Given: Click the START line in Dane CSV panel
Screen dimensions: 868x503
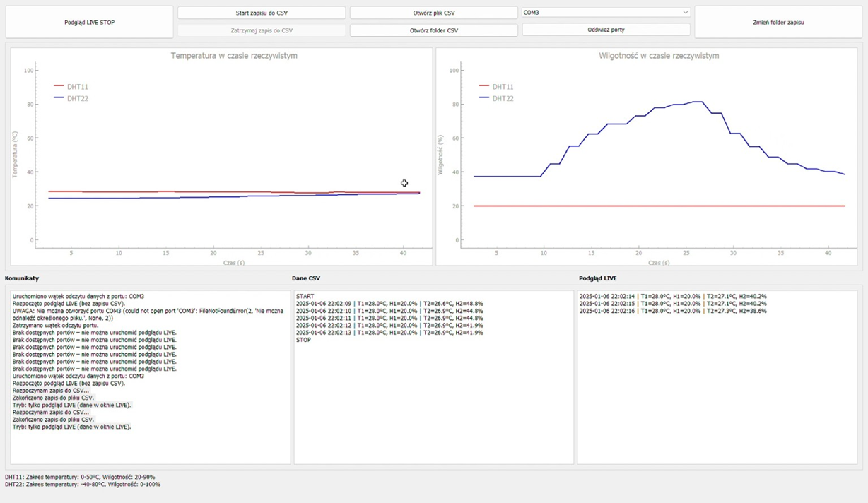Looking at the screenshot, I should [x=305, y=297].
